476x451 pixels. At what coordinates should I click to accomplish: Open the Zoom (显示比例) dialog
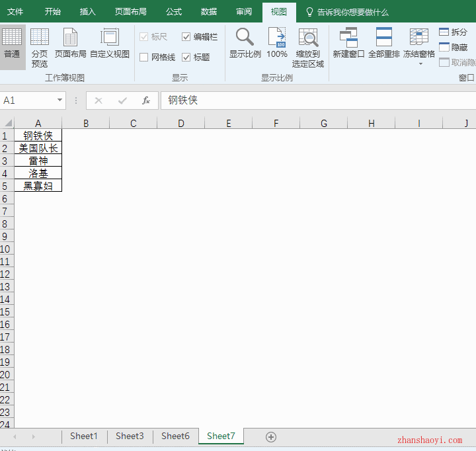tap(245, 43)
